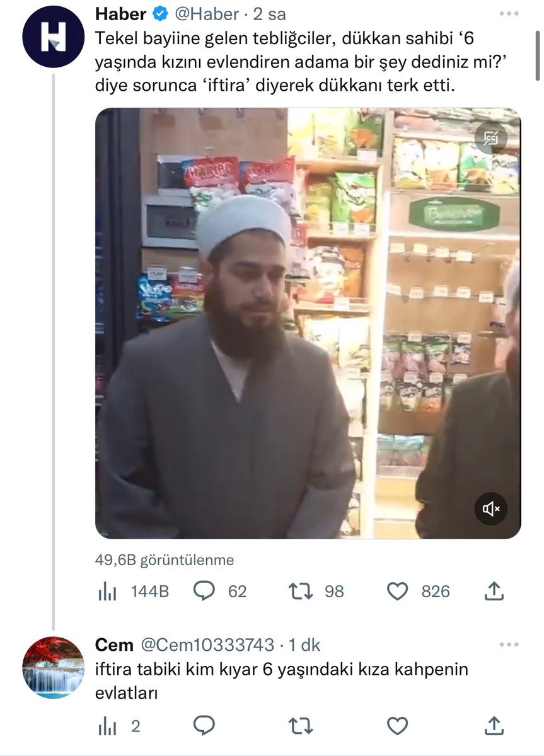
Task: Open the Haber profile avatar
Action: [53, 37]
